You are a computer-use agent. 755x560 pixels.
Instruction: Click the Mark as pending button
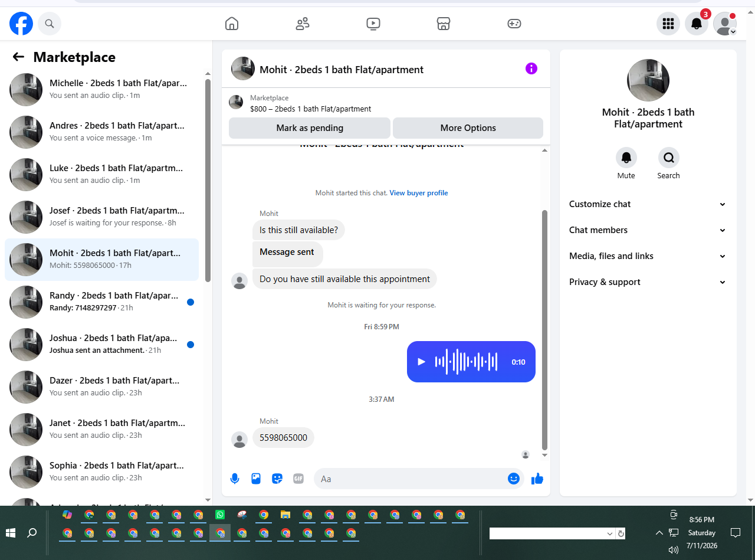pos(310,128)
